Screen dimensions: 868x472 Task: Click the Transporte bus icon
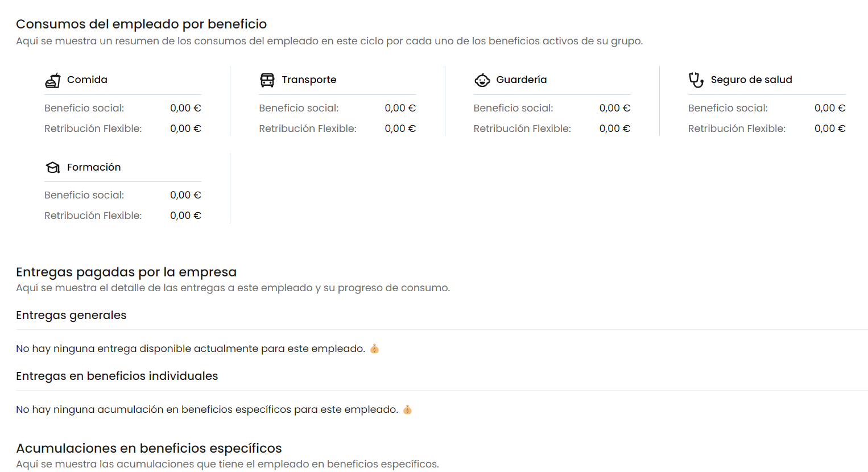267,80
